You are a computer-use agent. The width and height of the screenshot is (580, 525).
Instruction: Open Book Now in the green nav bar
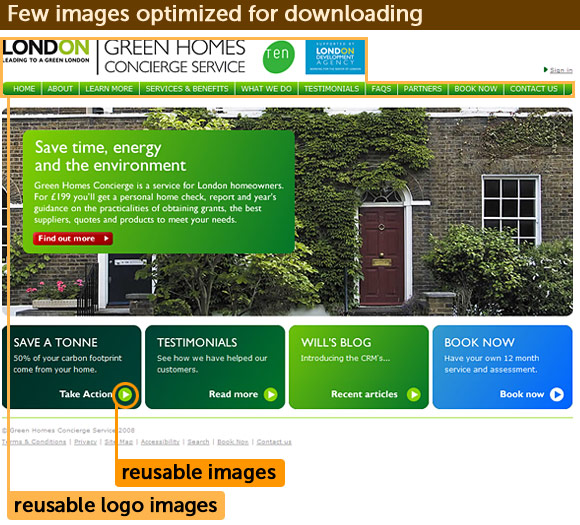(x=476, y=89)
